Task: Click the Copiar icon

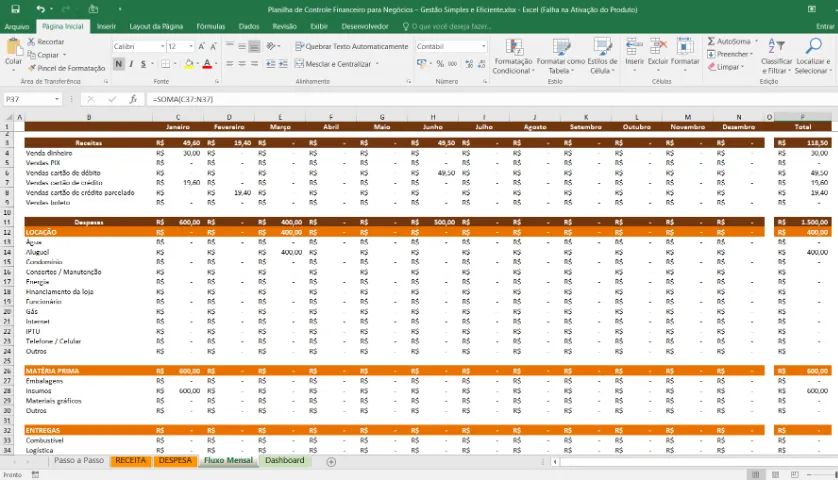Action: [32, 55]
